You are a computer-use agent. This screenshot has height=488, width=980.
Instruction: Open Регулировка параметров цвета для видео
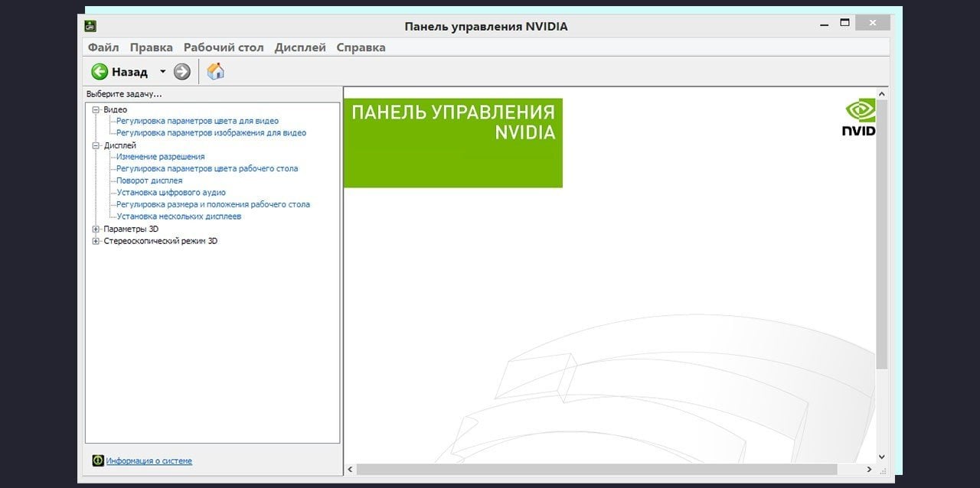198,121
